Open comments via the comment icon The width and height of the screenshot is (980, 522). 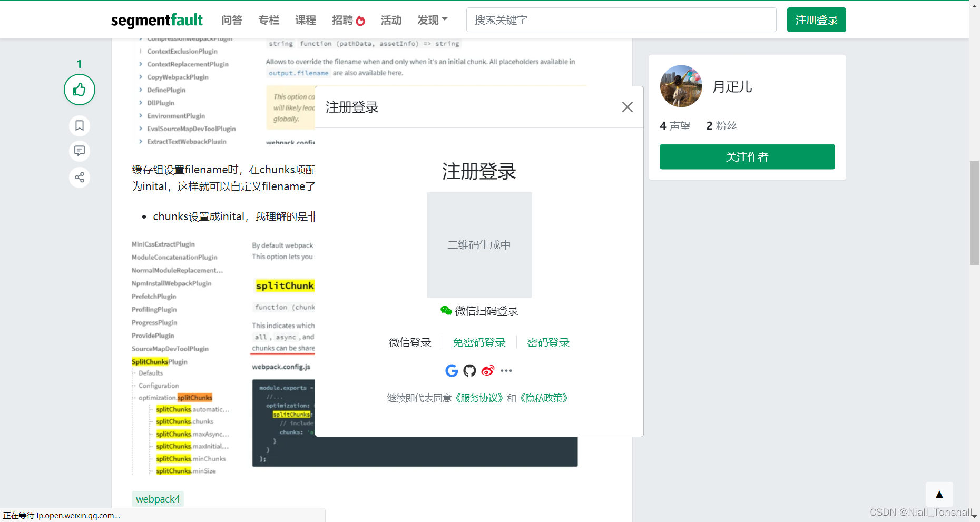tap(80, 151)
